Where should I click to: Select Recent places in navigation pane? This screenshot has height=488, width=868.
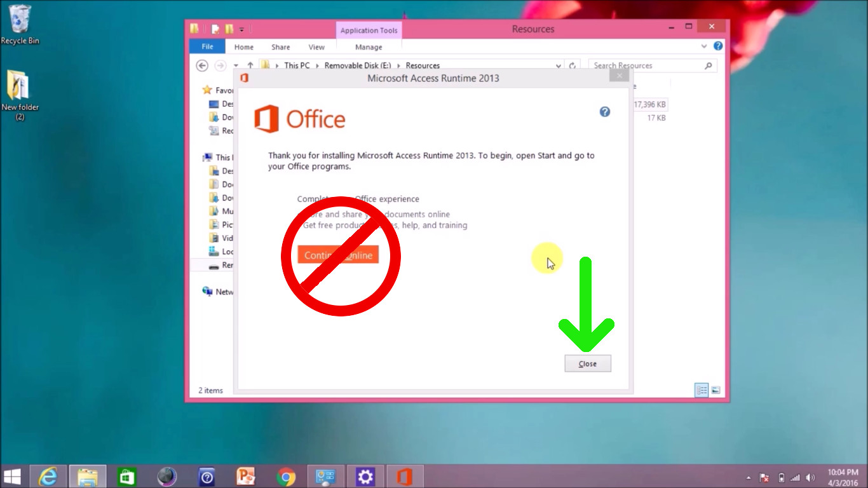[221, 130]
